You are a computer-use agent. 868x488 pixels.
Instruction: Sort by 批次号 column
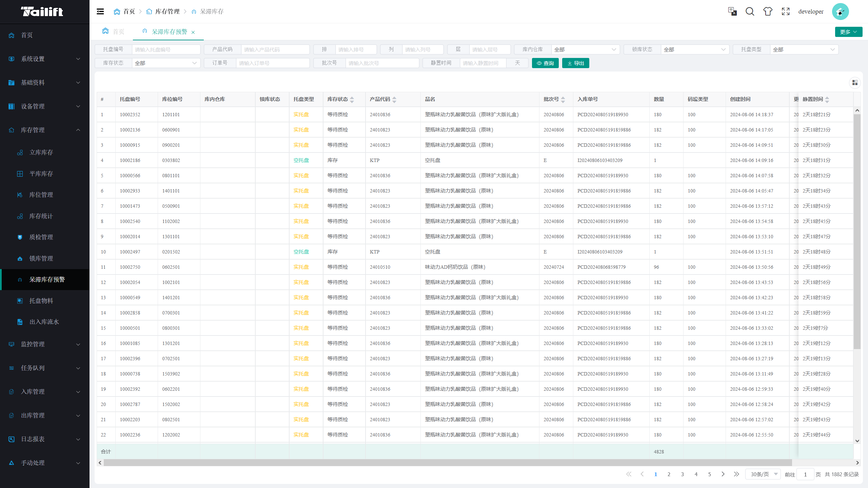563,99
